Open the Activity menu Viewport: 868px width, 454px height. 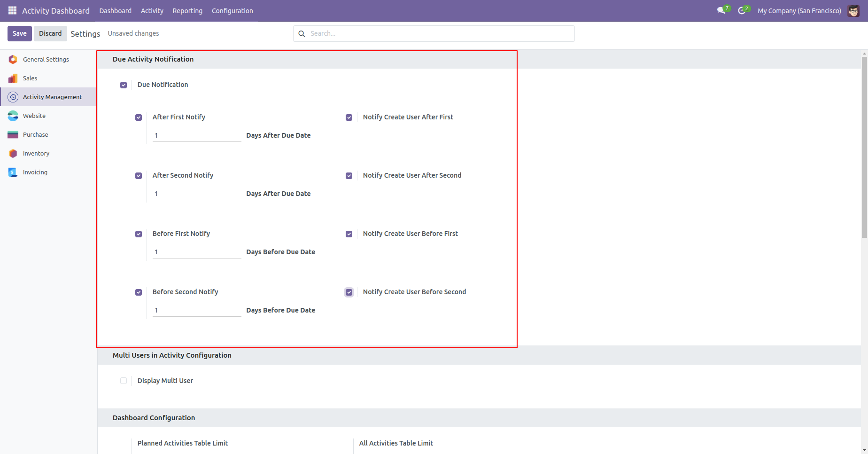coord(152,11)
